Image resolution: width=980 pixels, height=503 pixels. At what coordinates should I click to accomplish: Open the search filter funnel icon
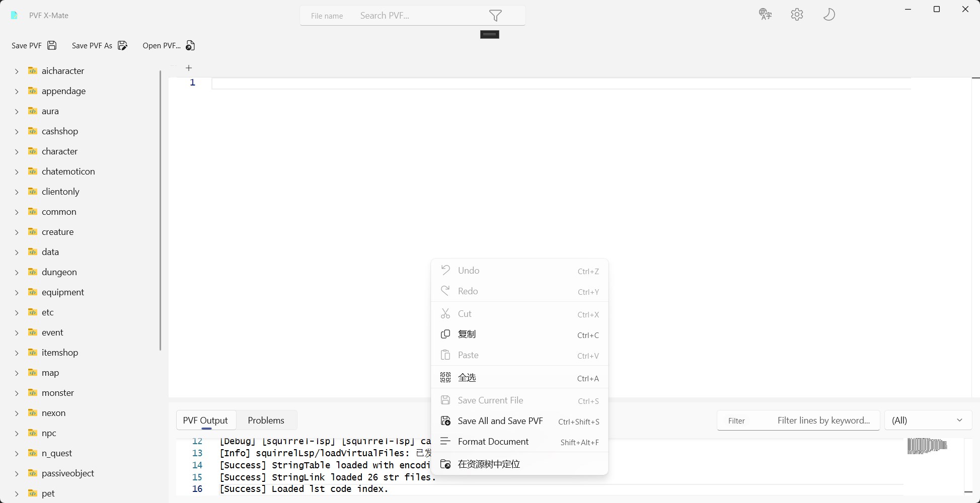click(x=495, y=16)
